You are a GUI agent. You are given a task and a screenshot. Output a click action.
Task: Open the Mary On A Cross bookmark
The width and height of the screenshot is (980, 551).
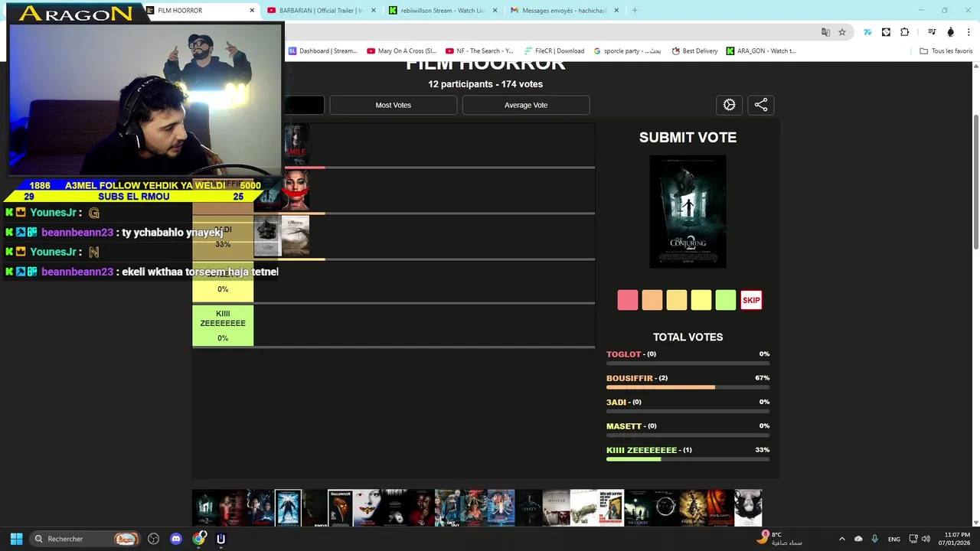(x=402, y=51)
